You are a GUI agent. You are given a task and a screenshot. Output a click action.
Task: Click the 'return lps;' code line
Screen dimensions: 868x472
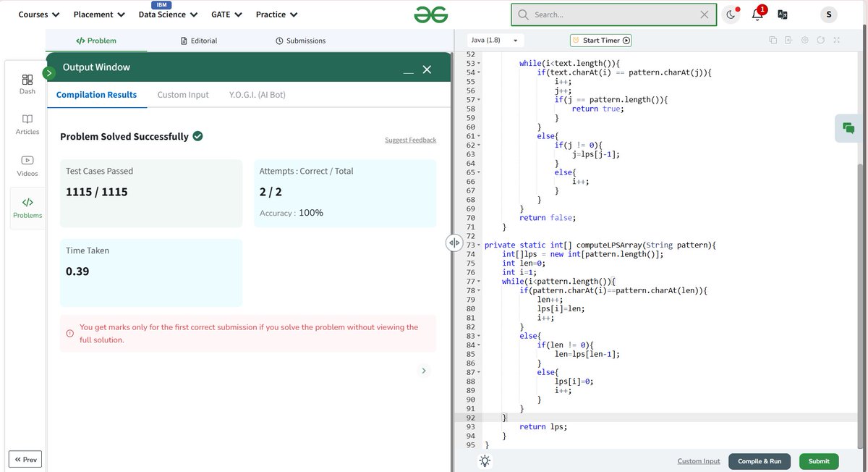[x=542, y=427]
